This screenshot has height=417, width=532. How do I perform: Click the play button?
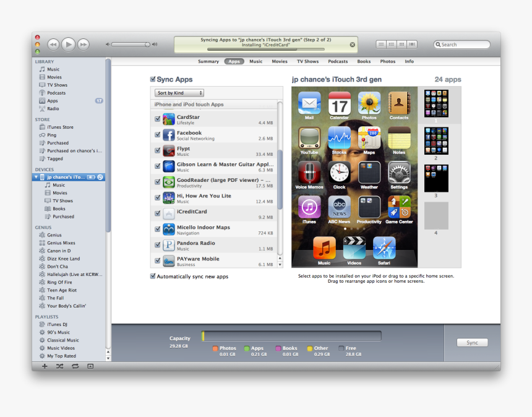(x=68, y=44)
